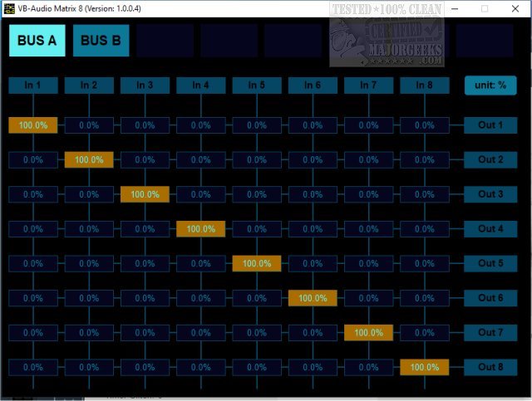Screen dimensions: 532x401
Task: Select the In 4 to Out 8 gain cell
Action: tap(201, 367)
